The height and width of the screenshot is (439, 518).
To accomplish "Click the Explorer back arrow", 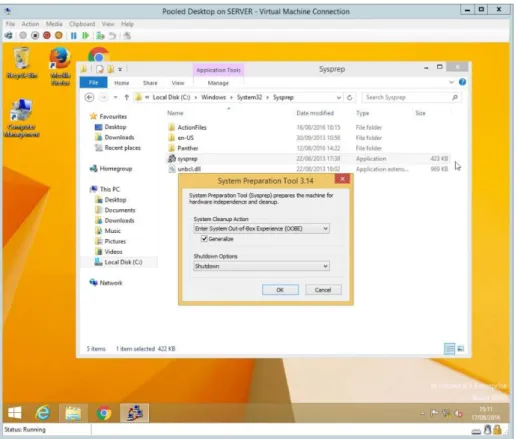I will coord(89,97).
